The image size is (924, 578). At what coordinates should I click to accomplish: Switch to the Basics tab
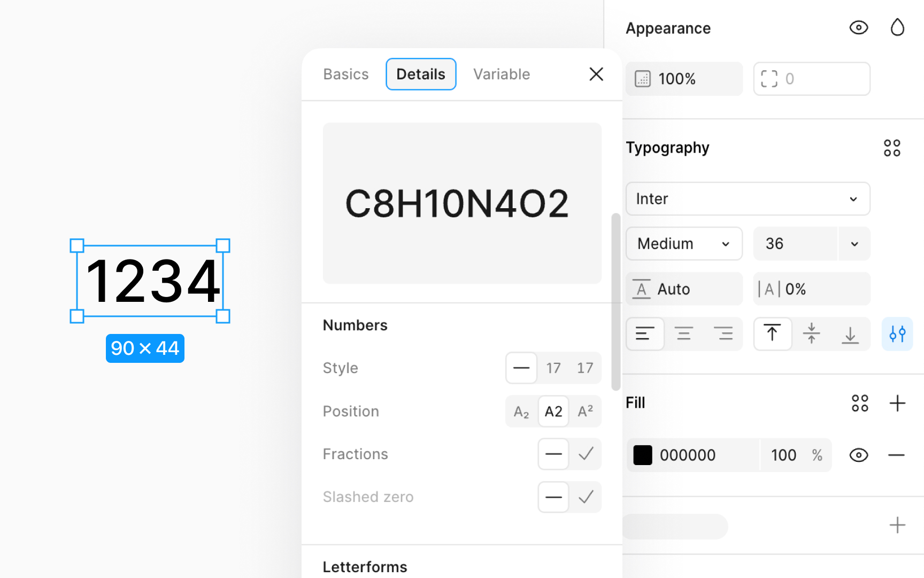pos(345,74)
